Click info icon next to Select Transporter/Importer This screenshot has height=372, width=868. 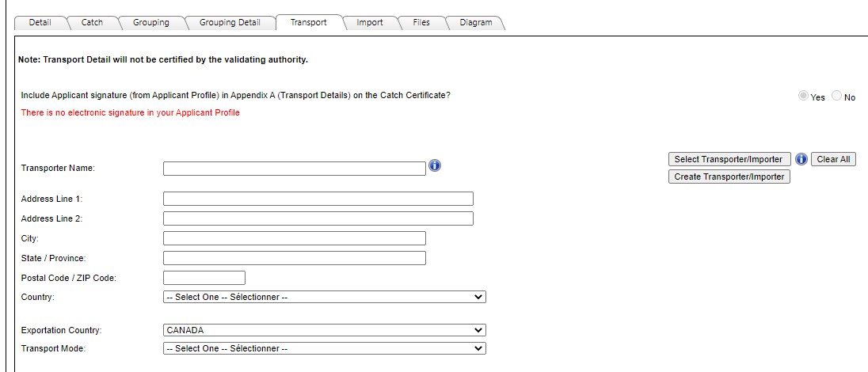(x=801, y=159)
